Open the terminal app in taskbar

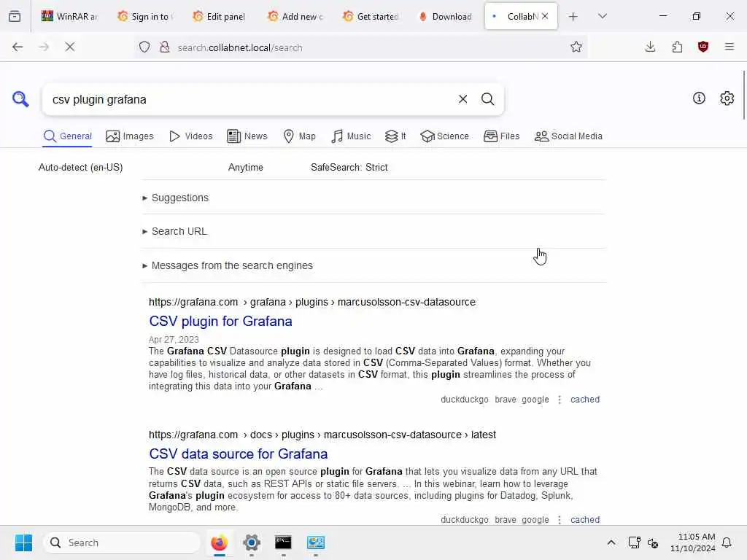(284, 542)
